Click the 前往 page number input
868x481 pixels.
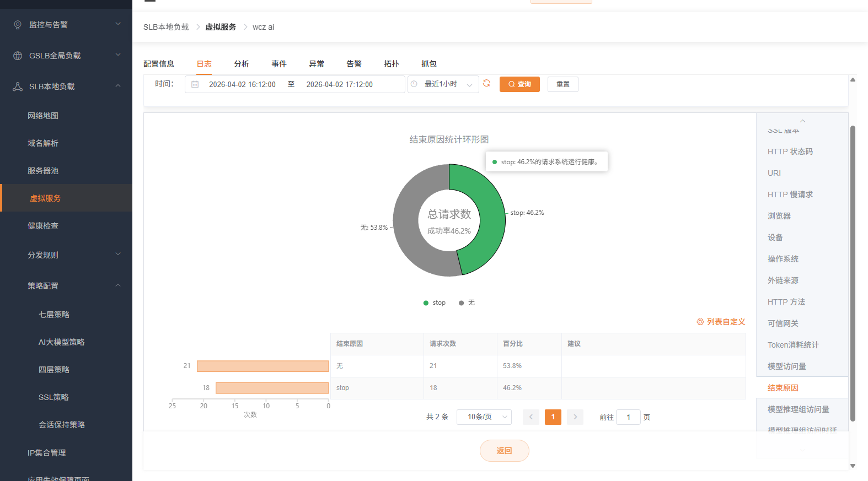[628, 417]
